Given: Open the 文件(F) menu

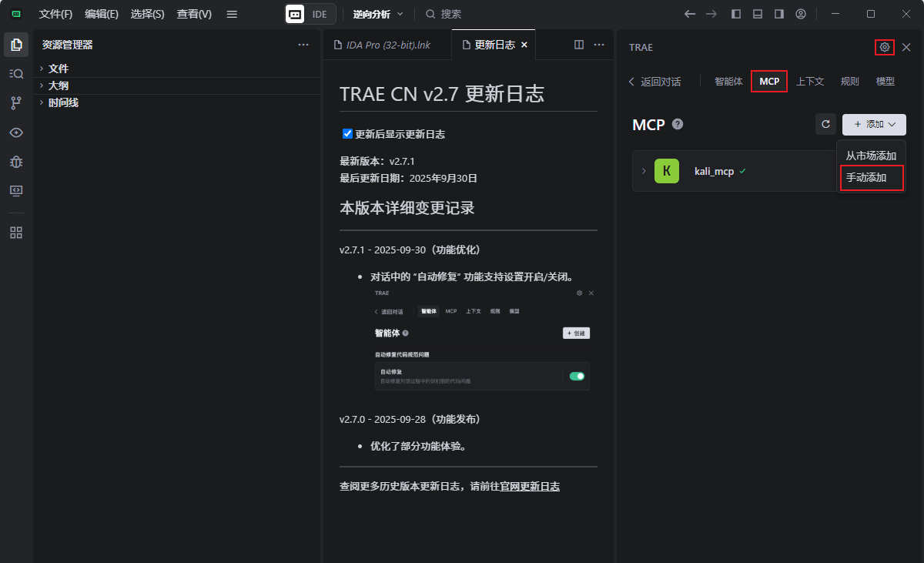Looking at the screenshot, I should [55, 14].
